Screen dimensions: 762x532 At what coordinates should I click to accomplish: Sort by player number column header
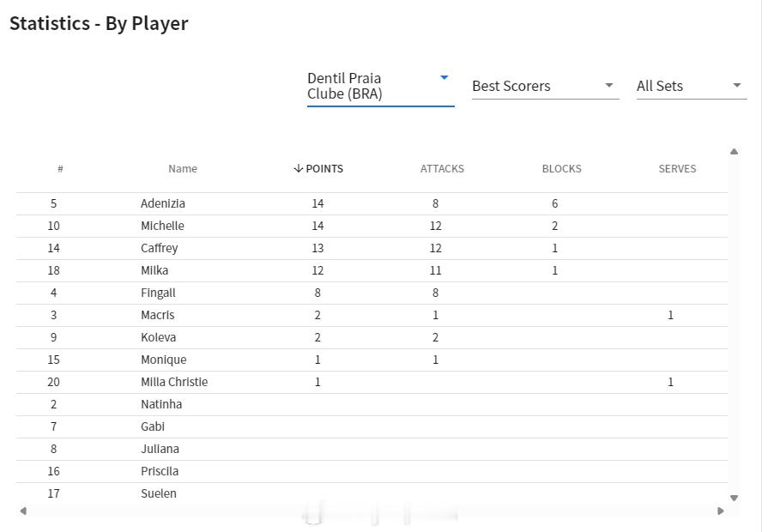(60, 169)
